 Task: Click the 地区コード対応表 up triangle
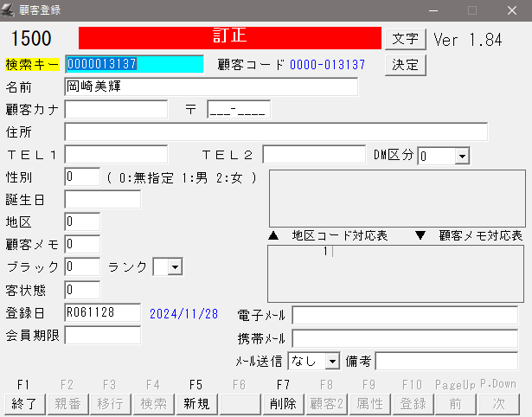[x=273, y=235]
